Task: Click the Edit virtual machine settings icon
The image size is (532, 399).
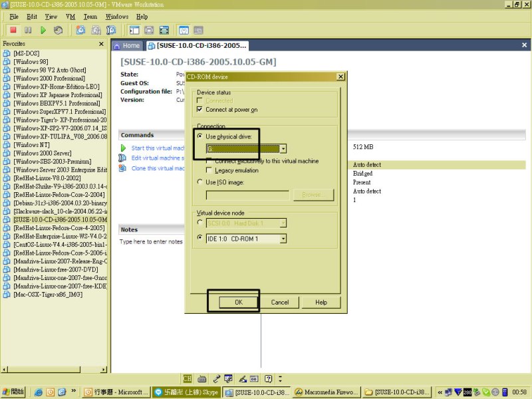Action: coord(122,158)
